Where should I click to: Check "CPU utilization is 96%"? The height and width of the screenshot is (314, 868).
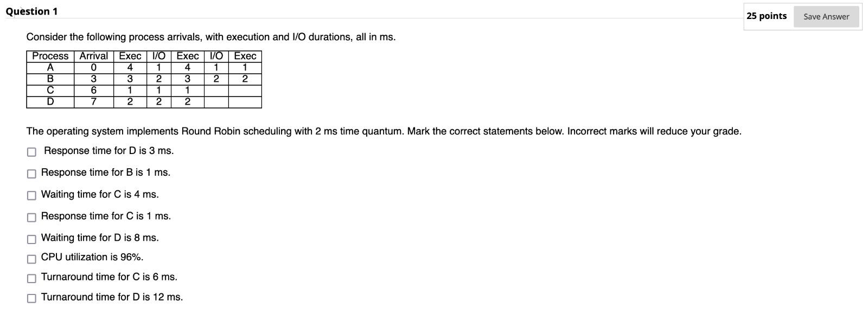[31, 258]
